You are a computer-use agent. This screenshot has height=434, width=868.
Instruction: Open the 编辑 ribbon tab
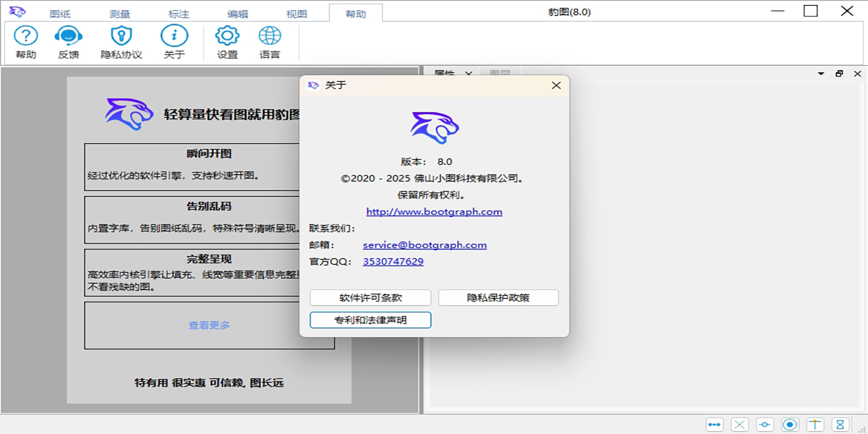pyautogui.click(x=237, y=14)
